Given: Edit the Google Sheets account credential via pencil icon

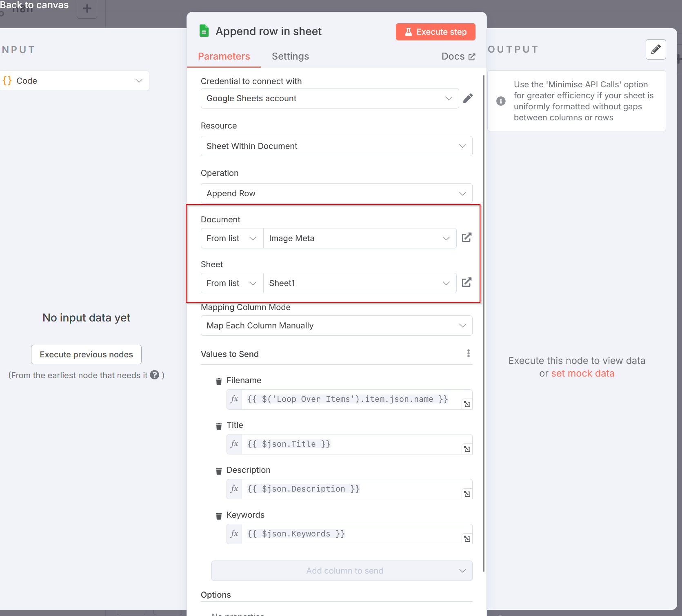Looking at the screenshot, I should tap(468, 98).
